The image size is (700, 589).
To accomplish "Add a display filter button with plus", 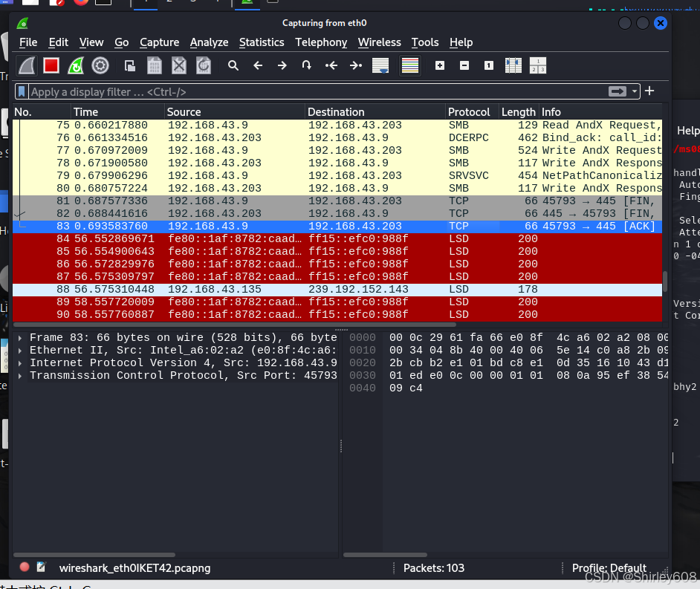I will (x=649, y=91).
